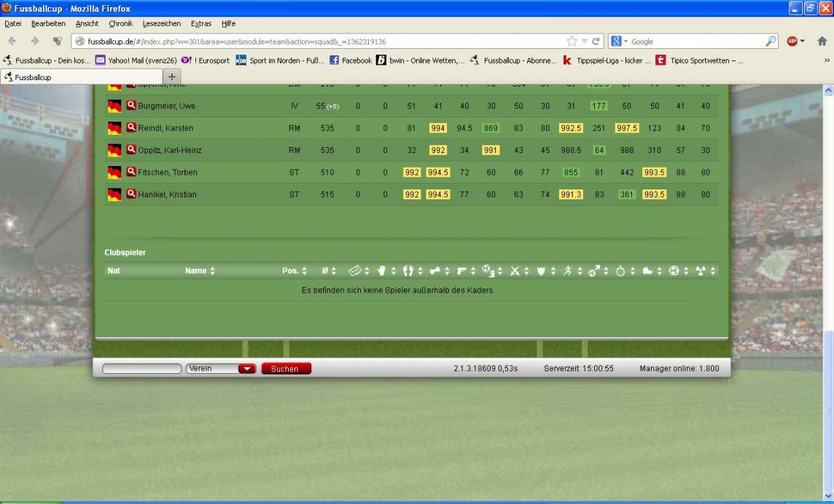Open the Verein search type dropdown
This screenshot has height=504, width=834.
tap(248, 369)
